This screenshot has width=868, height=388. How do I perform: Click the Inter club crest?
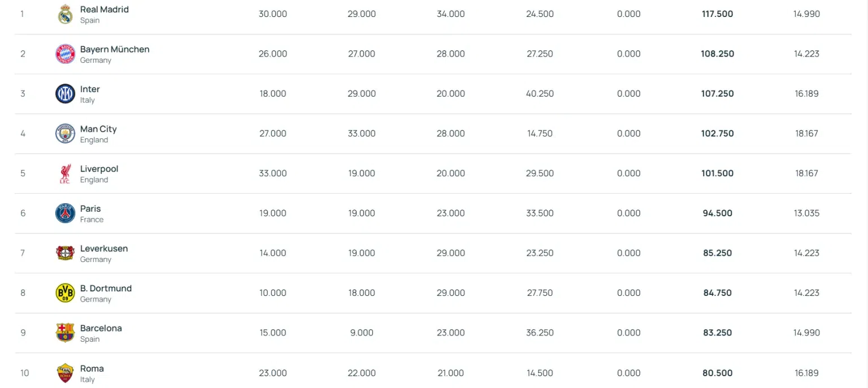point(65,94)
